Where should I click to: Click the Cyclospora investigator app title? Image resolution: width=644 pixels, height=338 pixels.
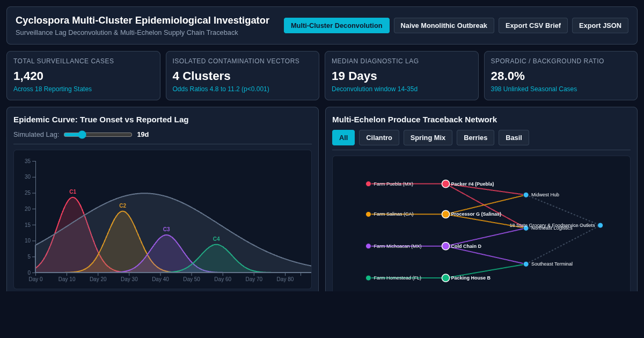tap(142, 20)
